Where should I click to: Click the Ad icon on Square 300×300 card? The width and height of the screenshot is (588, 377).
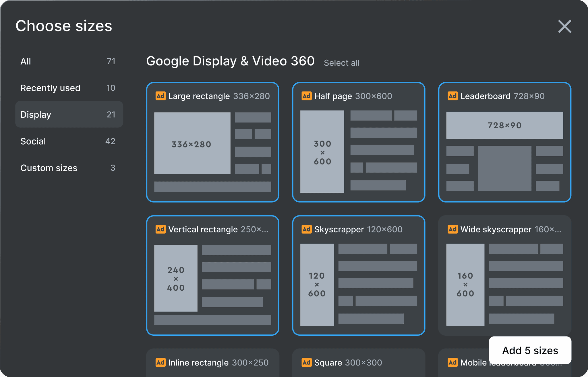306,362
